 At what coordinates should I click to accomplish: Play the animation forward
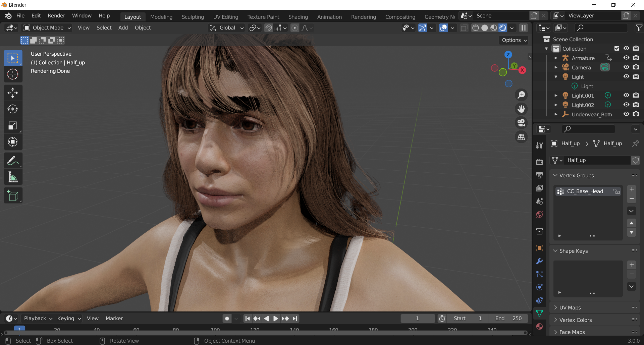(x=276, y=319)
